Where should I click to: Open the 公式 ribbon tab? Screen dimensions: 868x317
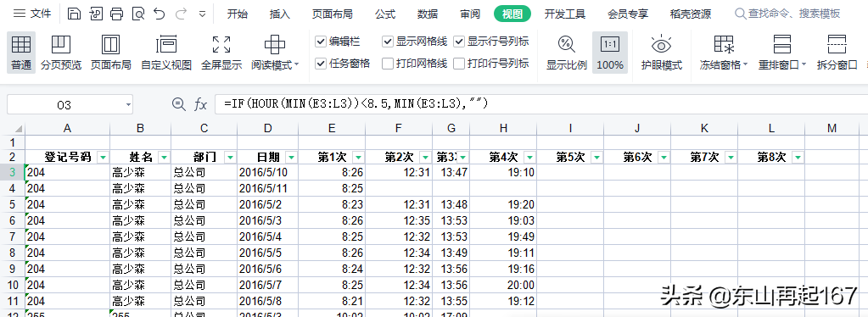384,14
